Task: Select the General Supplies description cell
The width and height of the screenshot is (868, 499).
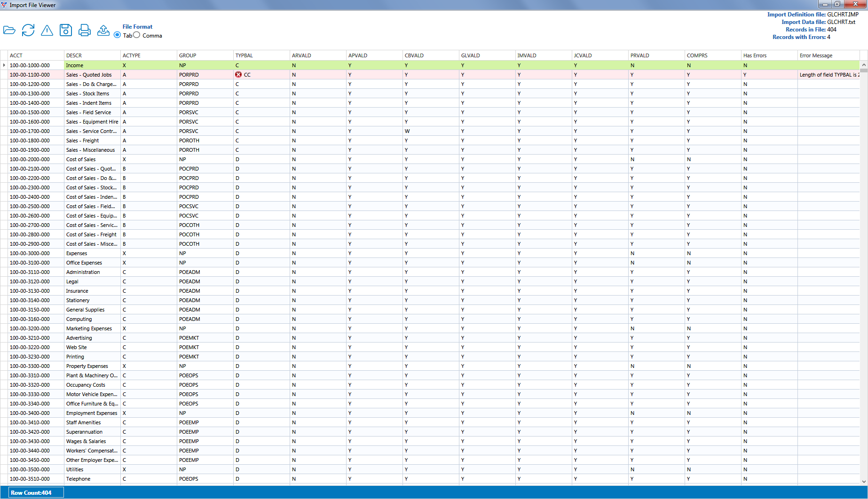Action: [x=92, y=310]
